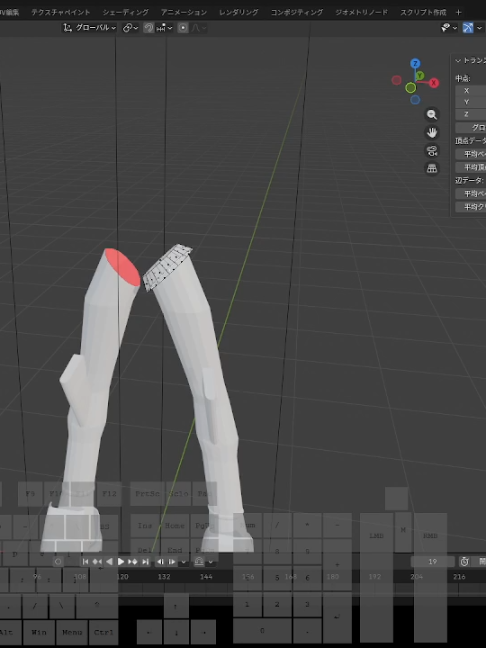
Task: Click the green Y axis gizmo ball
Action: [x=420, y=76]
